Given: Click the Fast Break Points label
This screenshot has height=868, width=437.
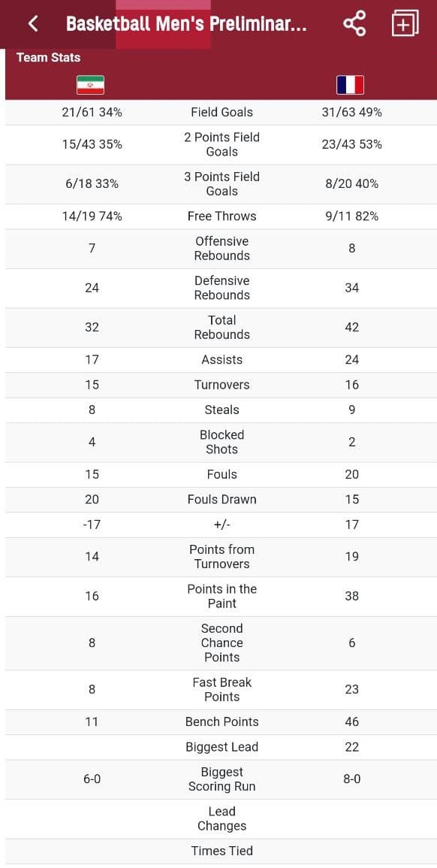Looking at the screenshot, I should pyautogui.click(x=222, y=690).
